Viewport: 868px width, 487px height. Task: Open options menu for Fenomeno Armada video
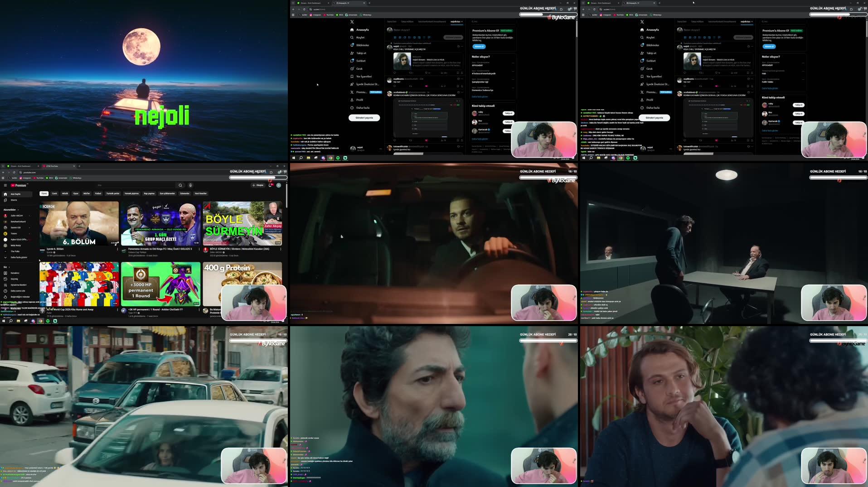[199, 249]
